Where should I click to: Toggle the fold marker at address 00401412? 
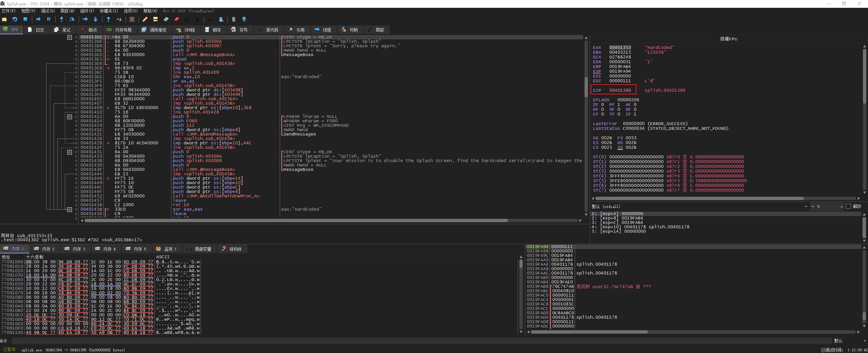point(70,117)
